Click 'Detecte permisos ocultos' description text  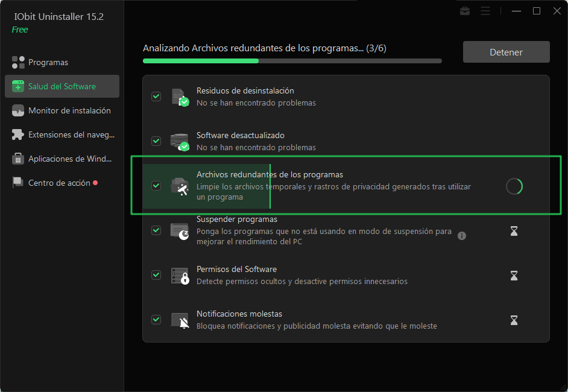302,282
